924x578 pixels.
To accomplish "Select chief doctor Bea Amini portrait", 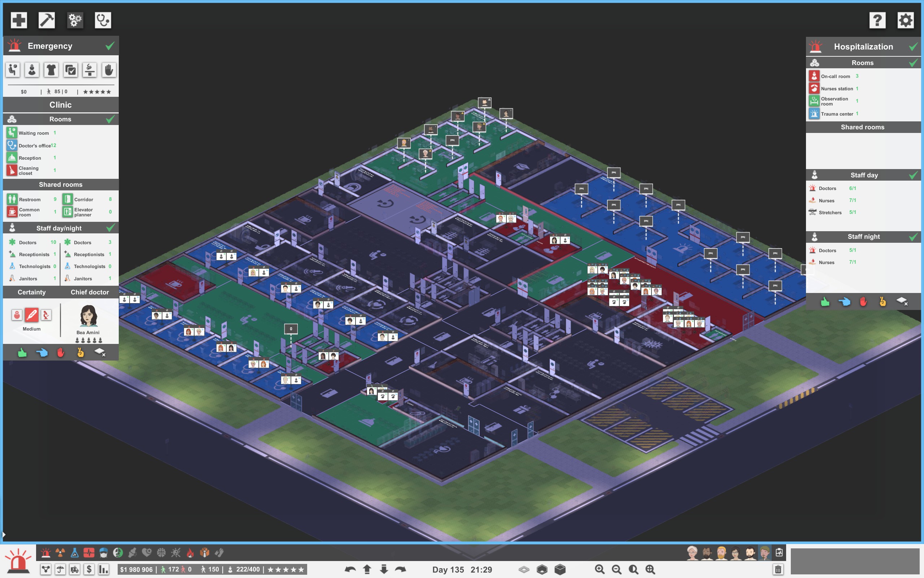I will click(x=88, y=315).
